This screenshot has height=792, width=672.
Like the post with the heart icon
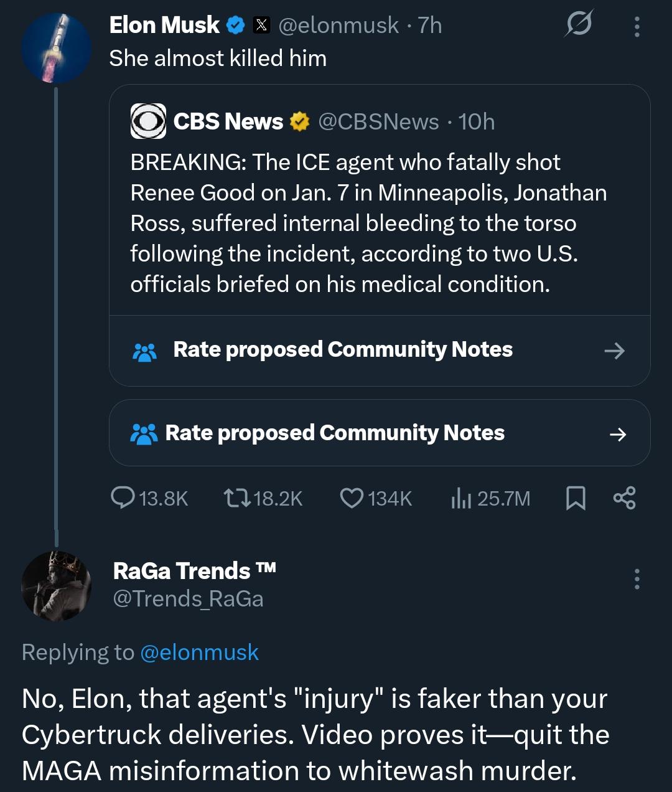tap(352, 498)
